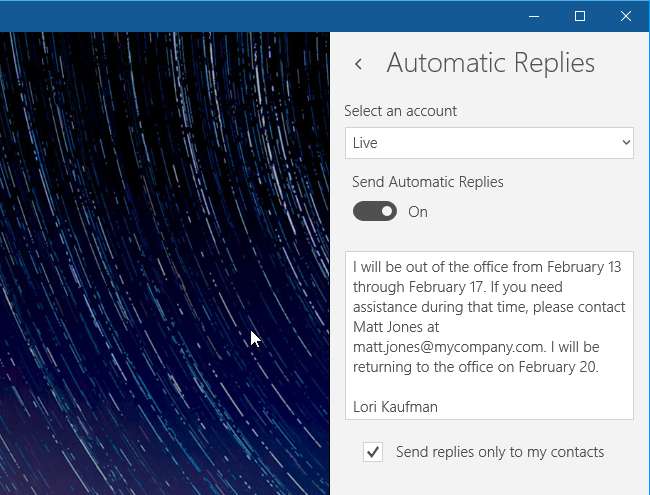
Task: Close the Mail app window
Action: [626, 16]
